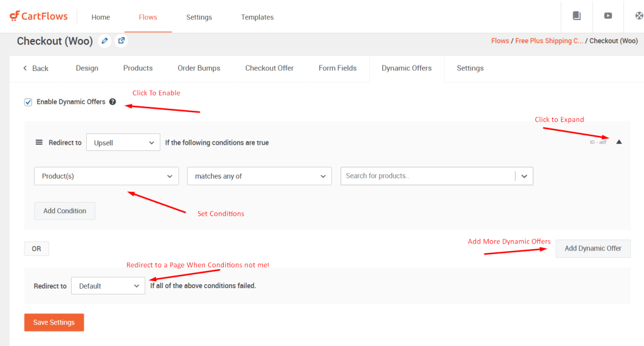Click the help question mark next to Enable Dynamic Offers

click(x=113, y=102)
